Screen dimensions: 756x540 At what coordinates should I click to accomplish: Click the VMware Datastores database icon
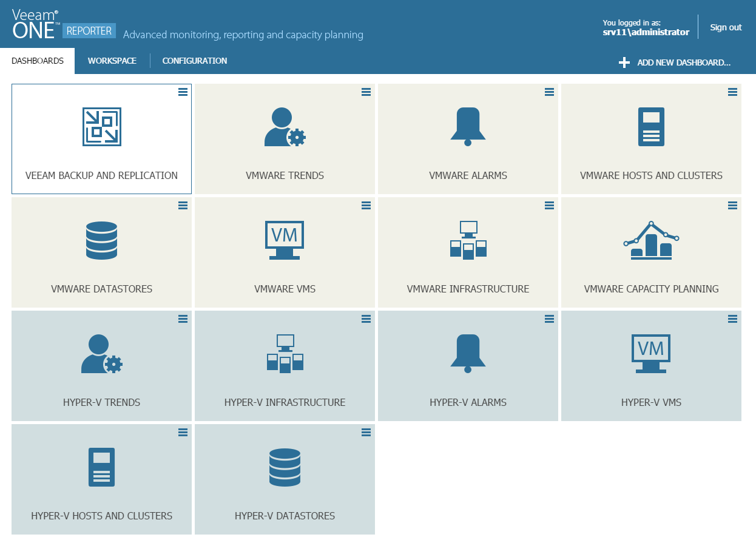pyautogui.click(x=101, y=240)
